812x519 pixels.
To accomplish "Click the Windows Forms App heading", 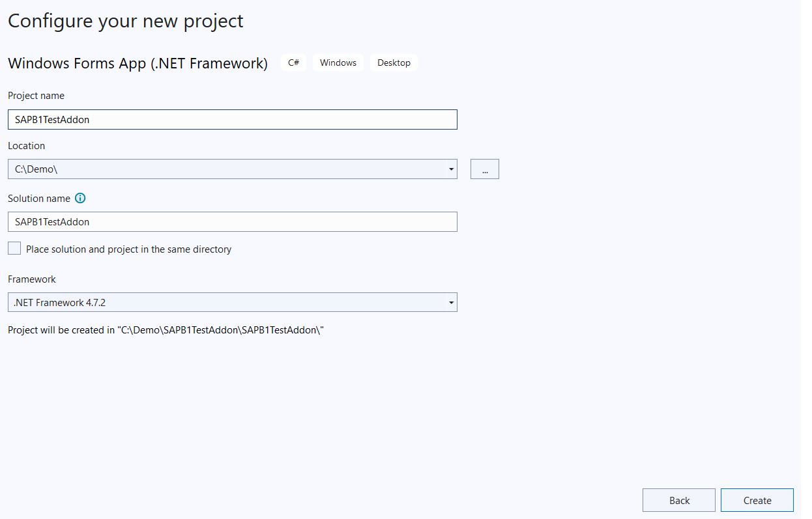I will coord(138,63).
